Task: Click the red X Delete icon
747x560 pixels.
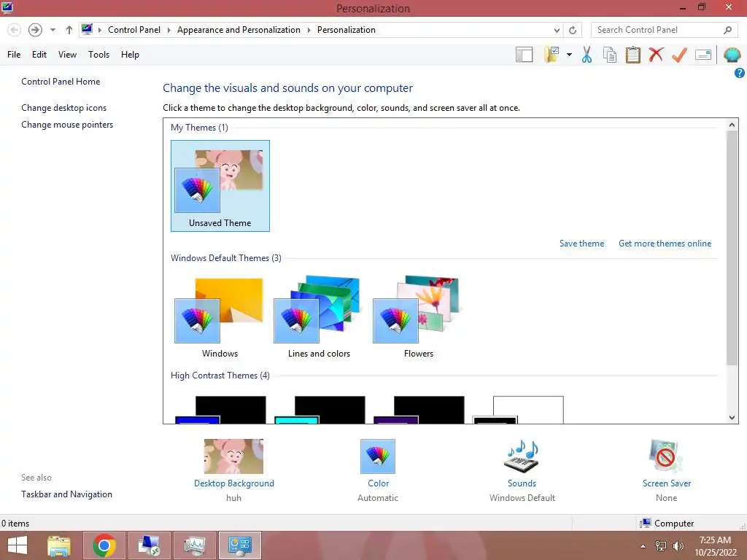Action: (656, 54)
